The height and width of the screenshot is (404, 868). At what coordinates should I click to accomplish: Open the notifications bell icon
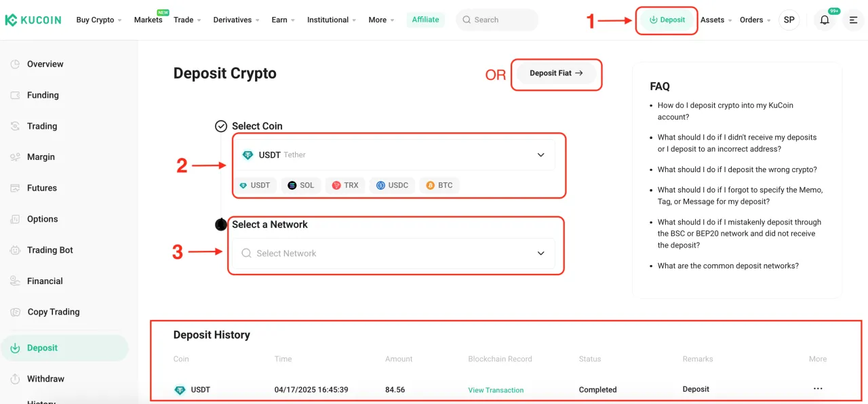(x=825, y=20)
